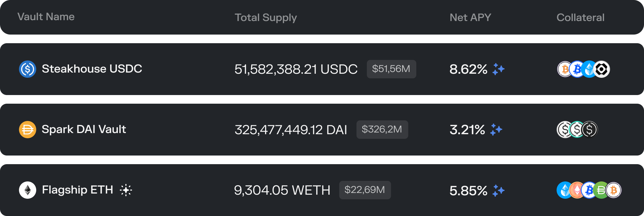Click the Collateral column header
The image size is (644, 216).
tap(580, 18)
